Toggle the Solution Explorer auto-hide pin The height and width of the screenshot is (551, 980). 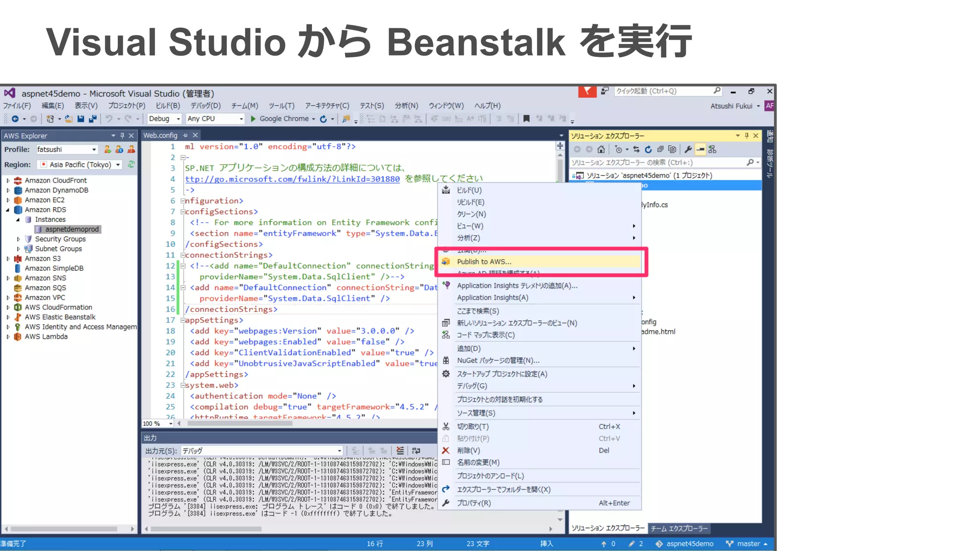pos(746,136)
